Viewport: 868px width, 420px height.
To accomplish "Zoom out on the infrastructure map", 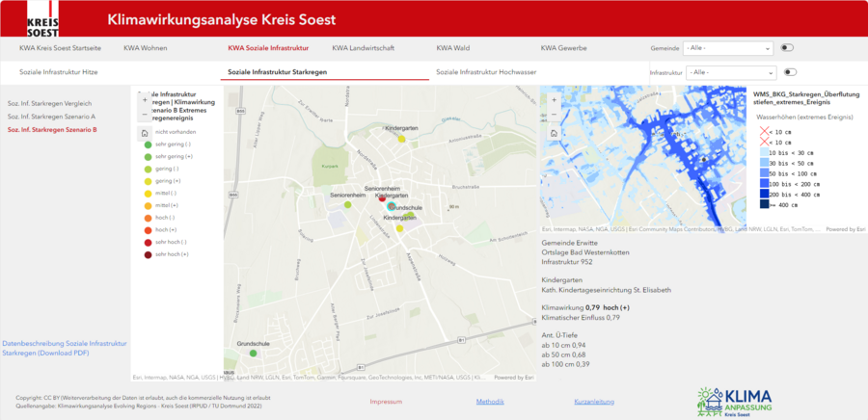I will (144, 114).
